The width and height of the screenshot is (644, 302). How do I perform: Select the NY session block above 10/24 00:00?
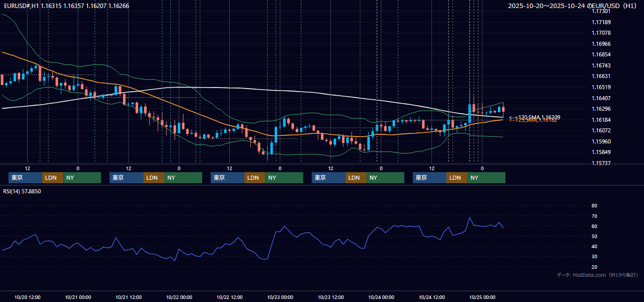point(385,178)
